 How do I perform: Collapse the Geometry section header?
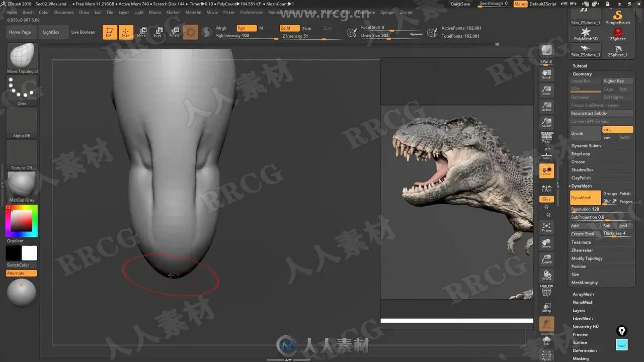pyautogui.click(x=582, y=74)
